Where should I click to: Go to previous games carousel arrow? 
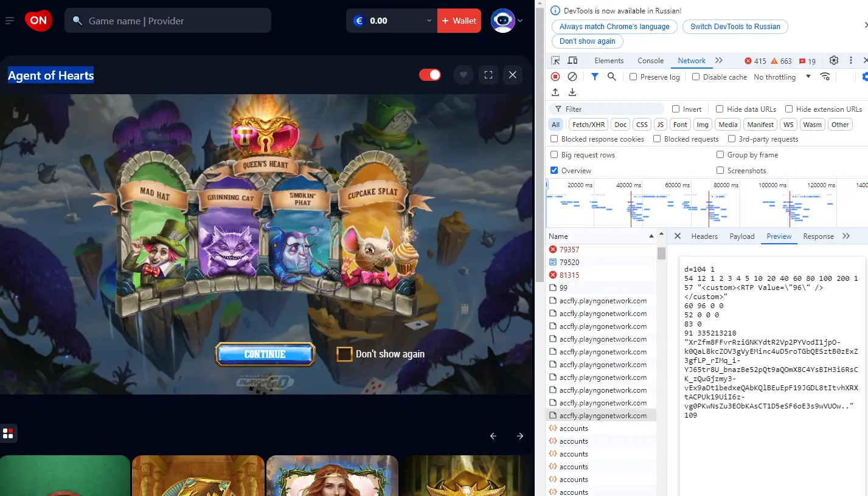point(493,436)
